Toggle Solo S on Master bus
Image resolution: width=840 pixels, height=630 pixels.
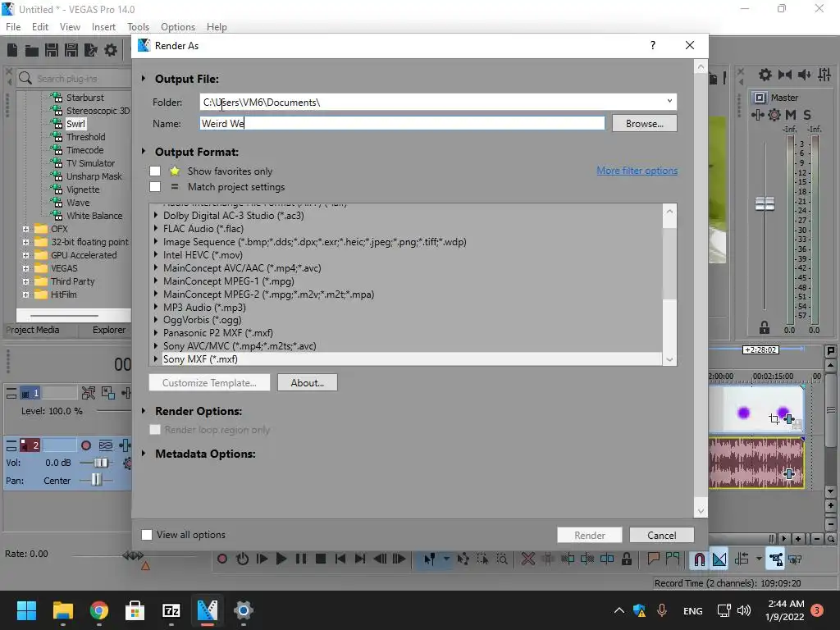pos(807,115)
